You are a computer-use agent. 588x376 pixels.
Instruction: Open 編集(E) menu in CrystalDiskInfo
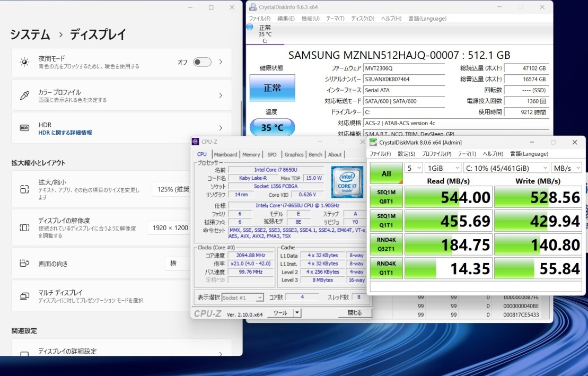coord(286,19)
